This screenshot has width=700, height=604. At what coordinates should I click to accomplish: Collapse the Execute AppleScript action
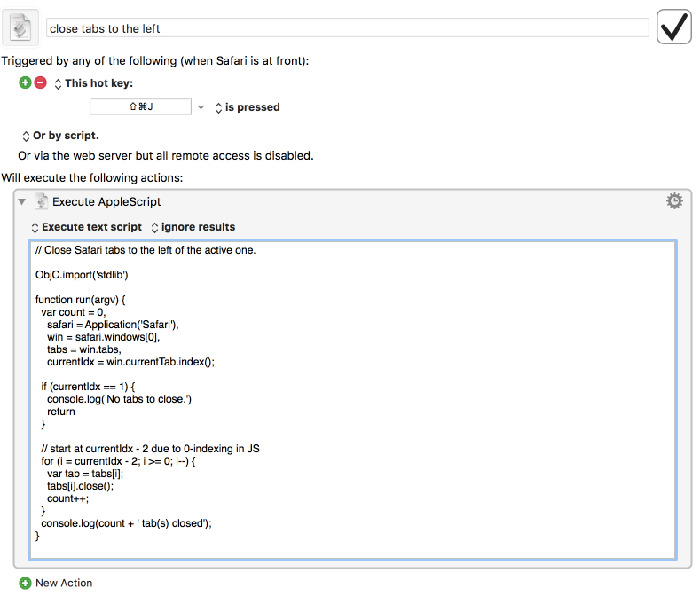[x=22, y=202]
